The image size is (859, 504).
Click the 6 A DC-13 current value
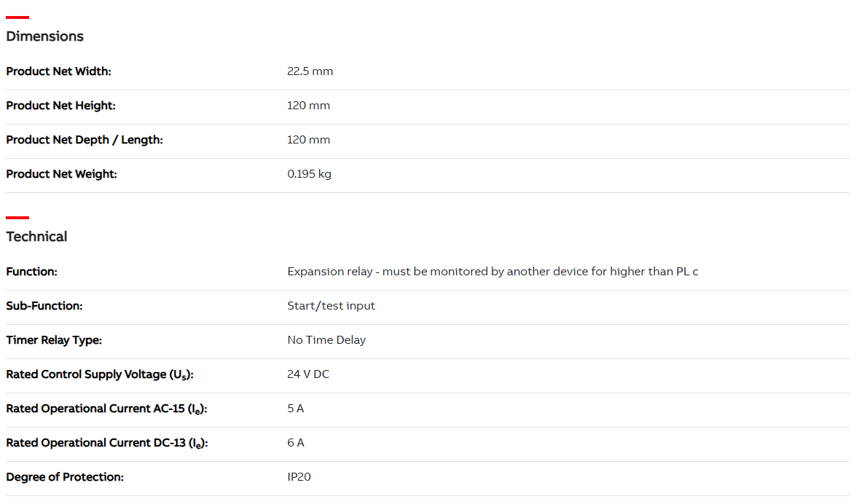click(x=295, y=443)
